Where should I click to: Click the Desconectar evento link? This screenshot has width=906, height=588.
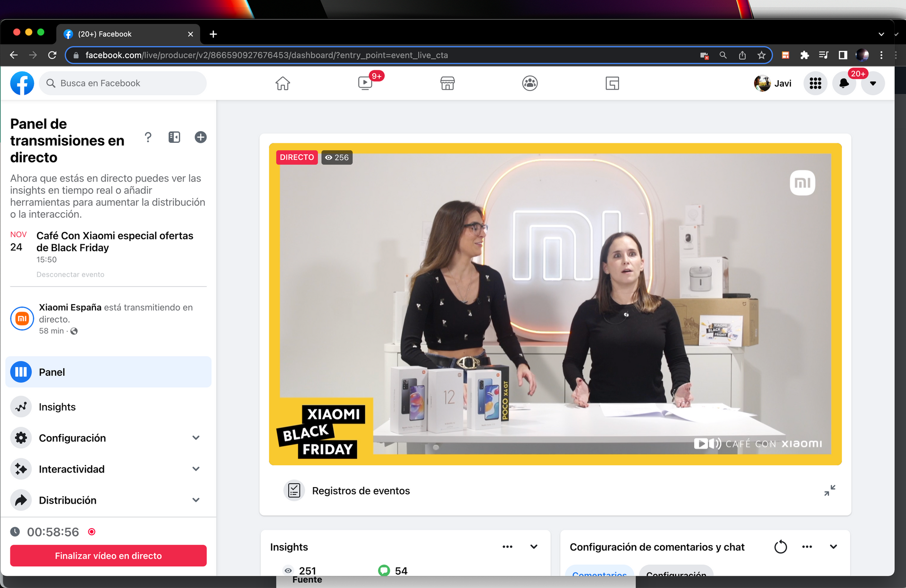point(70,274)
